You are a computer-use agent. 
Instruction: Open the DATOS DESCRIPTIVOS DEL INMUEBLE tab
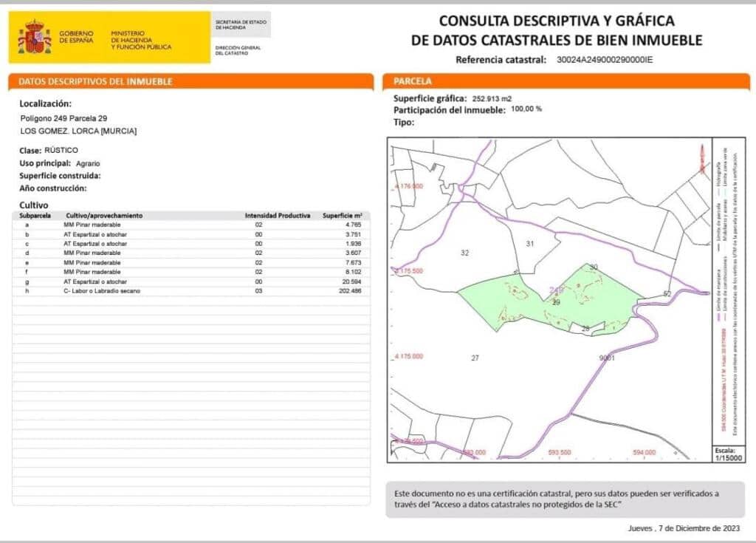click(94, 80)
